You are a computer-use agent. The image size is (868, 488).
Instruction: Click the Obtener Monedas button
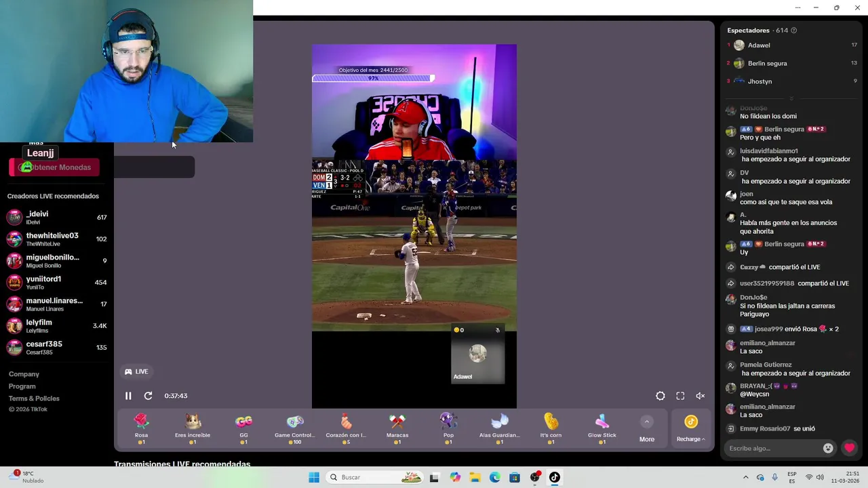(54, 167)
